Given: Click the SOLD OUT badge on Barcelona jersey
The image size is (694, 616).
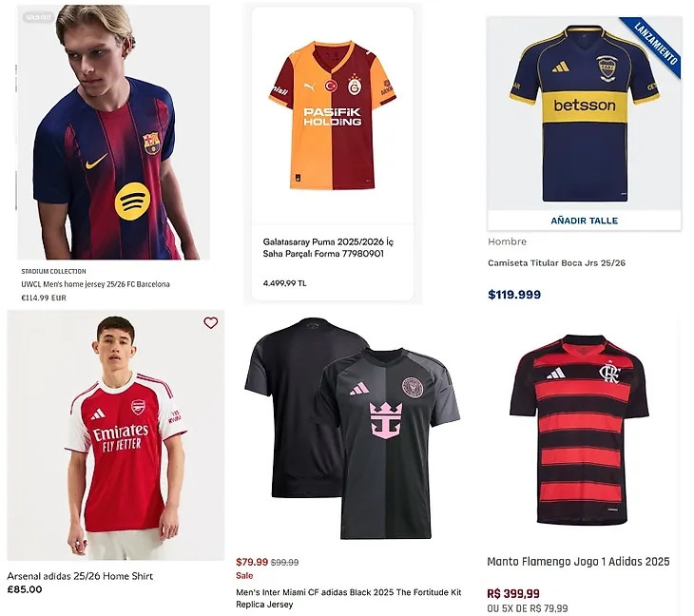Looking at the screenshot, I should (x=38, y=17).
